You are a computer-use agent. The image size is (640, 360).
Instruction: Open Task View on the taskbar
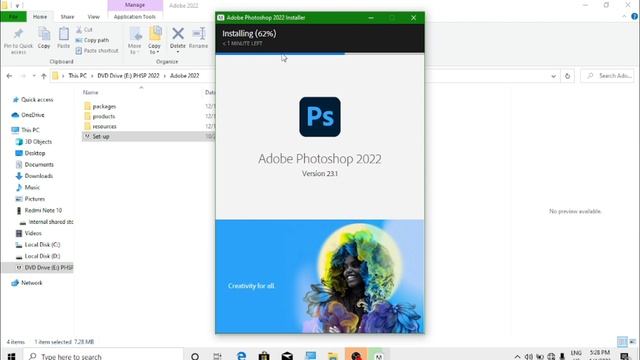(218, 356)
